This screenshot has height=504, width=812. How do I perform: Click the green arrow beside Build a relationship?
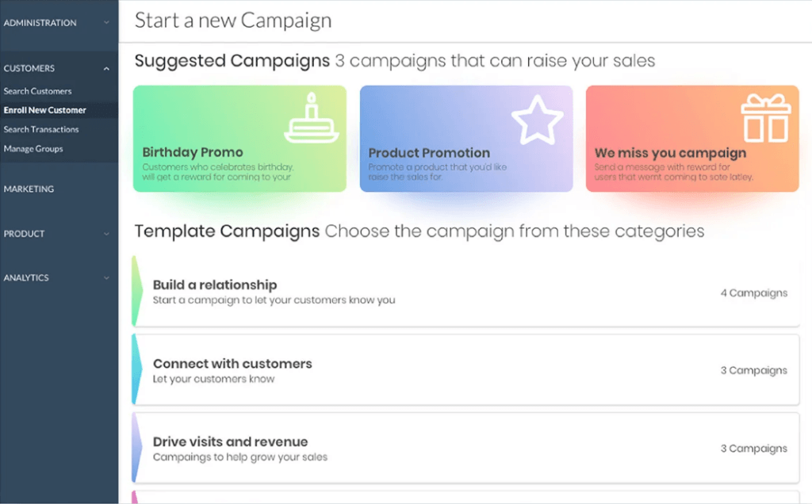(136, 292)
